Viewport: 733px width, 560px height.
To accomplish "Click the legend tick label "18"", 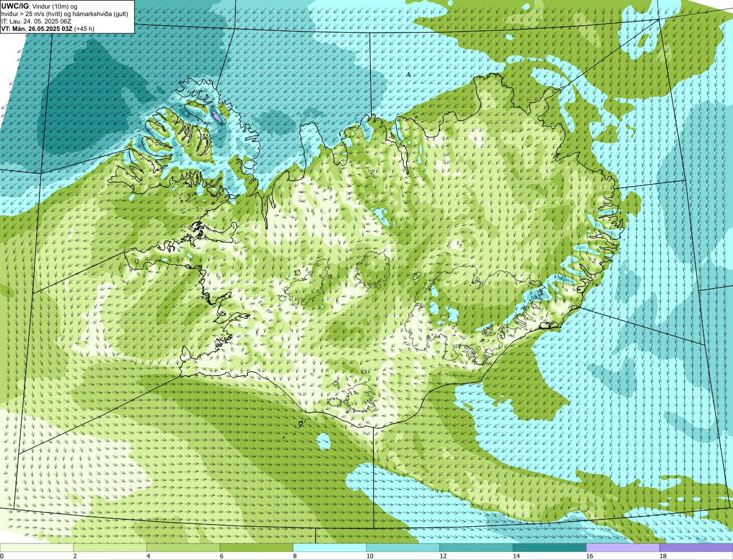I will (x=663, y=556).
